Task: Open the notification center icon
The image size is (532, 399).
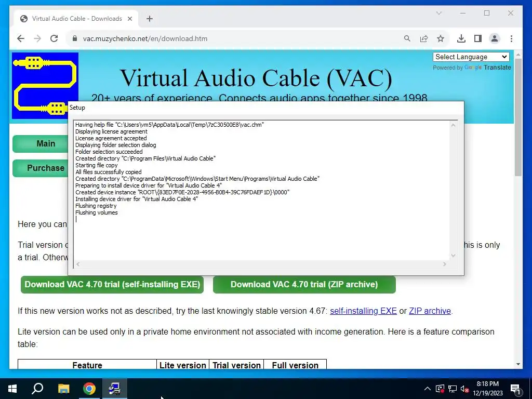Action: click(516, 389)
